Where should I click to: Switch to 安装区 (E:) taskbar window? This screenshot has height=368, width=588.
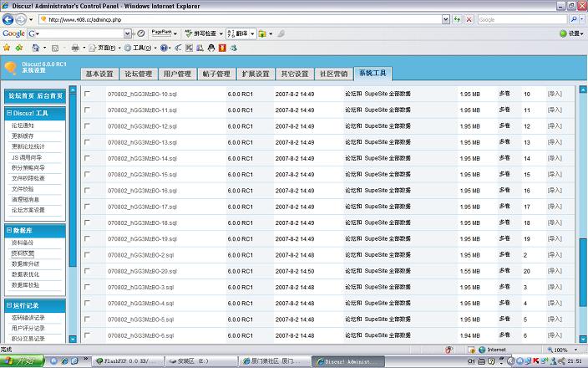pyautogui.click(x=201, y=361)
